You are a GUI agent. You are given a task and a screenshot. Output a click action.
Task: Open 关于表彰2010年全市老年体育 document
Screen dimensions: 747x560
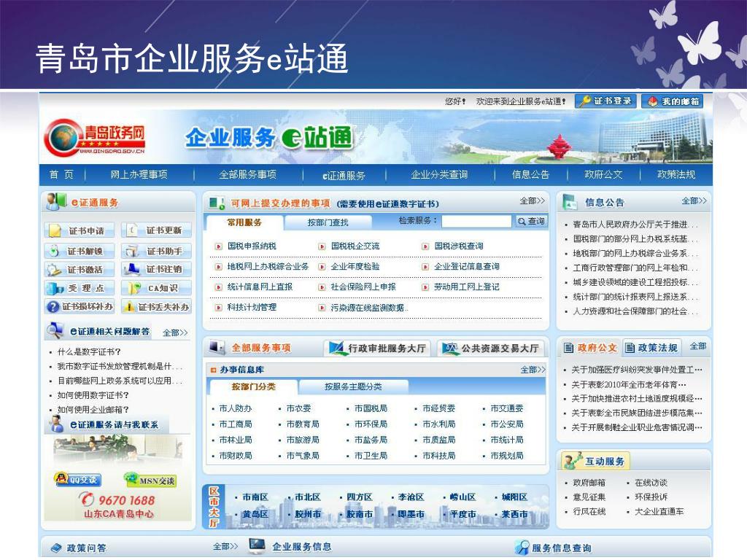629,384
